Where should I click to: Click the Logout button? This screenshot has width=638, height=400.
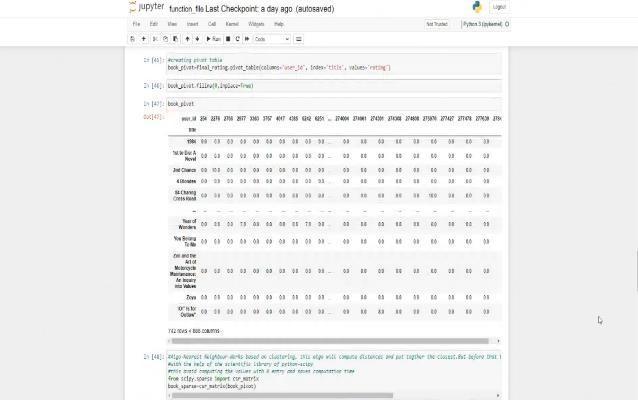pos(499,7)
